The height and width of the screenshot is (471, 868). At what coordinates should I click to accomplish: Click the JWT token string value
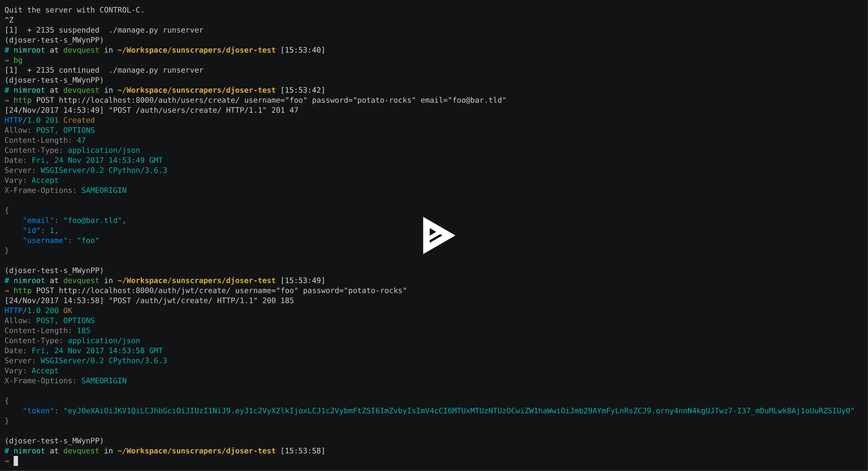[x=459, y=411]
